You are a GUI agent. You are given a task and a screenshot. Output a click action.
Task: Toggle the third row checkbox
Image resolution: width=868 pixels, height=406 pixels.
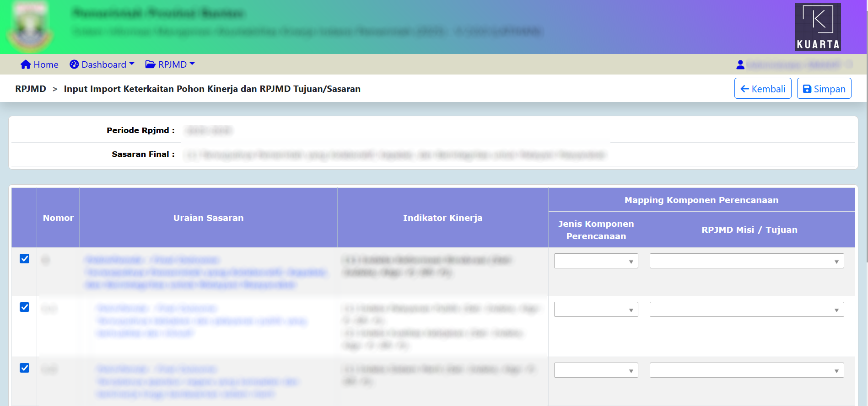coord(25,368)
